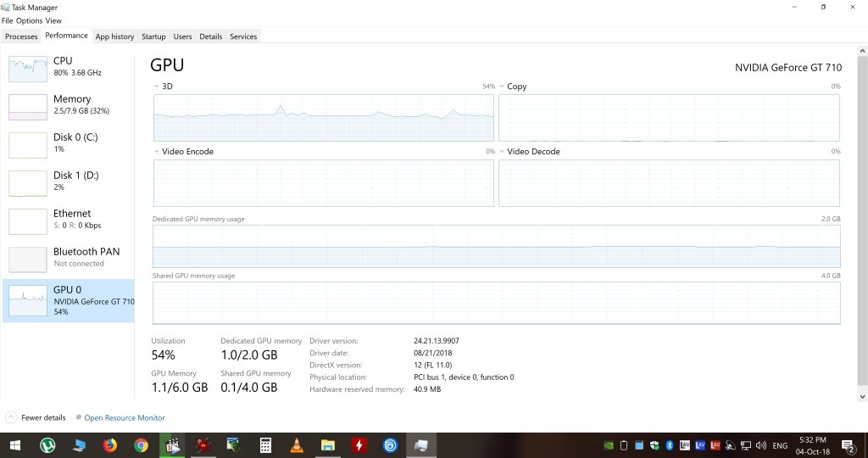Show Ethernet performance details
Screen dimensions: 868x458
68,221
